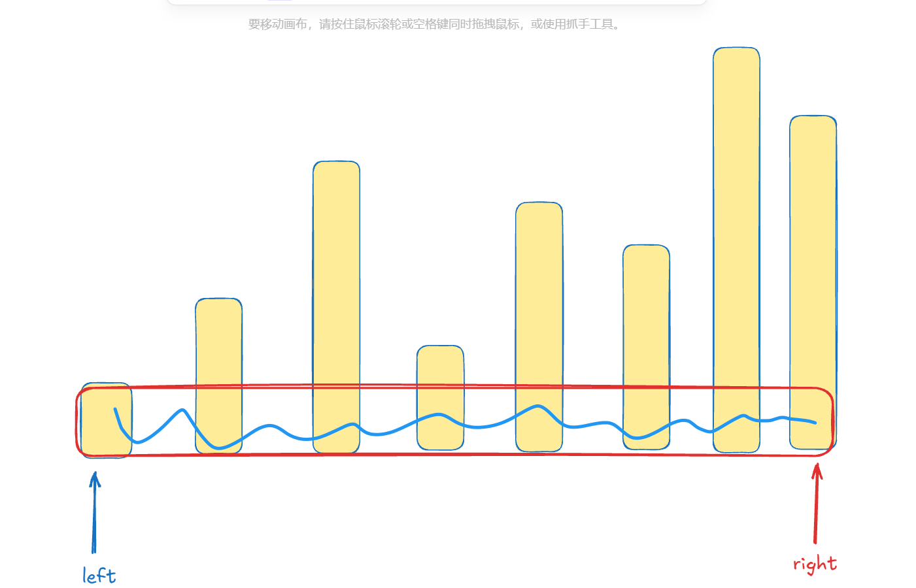The image size is (916, 588).
Task: Click the canvas panning hint text
Action: [434, 24]
